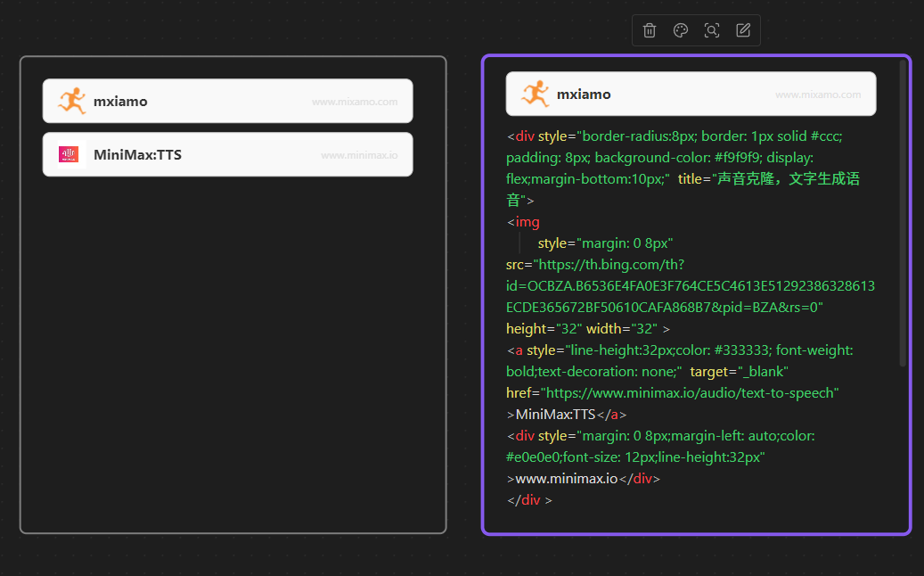924x576 pixels.
Task: Click www.mixamo.com text in the right card
Action: tap(818, 95)
